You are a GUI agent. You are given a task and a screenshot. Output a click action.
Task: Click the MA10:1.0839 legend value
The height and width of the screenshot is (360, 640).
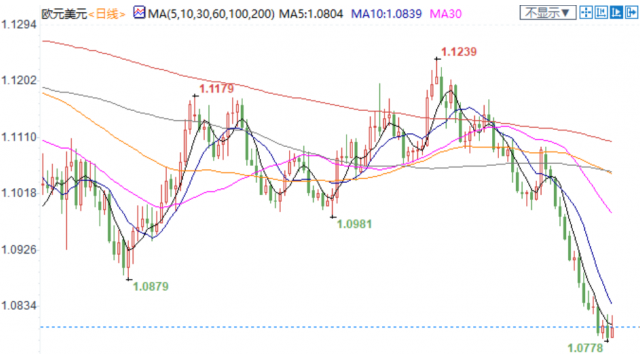[387, 14]
